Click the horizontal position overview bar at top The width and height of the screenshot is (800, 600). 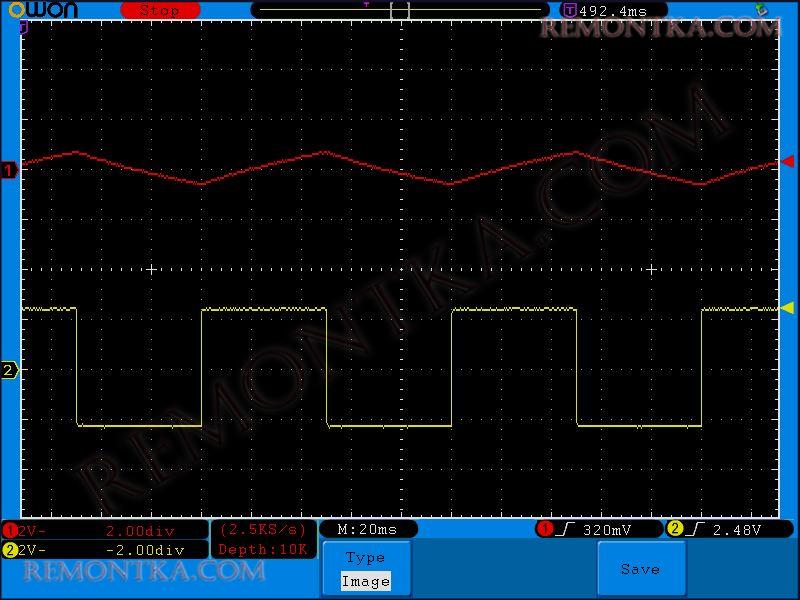tap(400, 10)
